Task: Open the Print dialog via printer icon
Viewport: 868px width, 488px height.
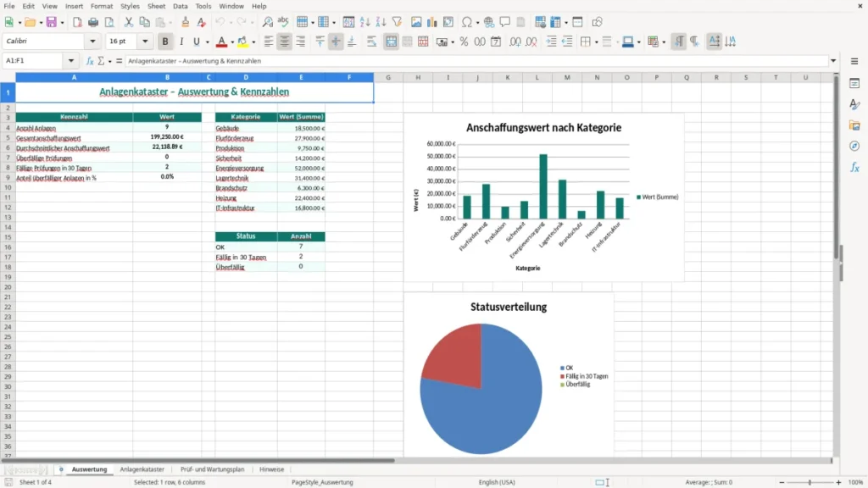Action: click(93, 22)
